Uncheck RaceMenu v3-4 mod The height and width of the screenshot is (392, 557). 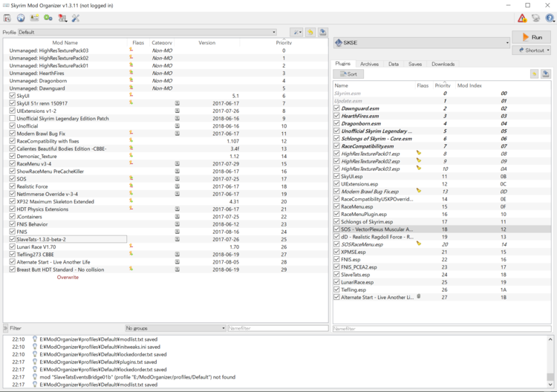[x=13, y=163]
